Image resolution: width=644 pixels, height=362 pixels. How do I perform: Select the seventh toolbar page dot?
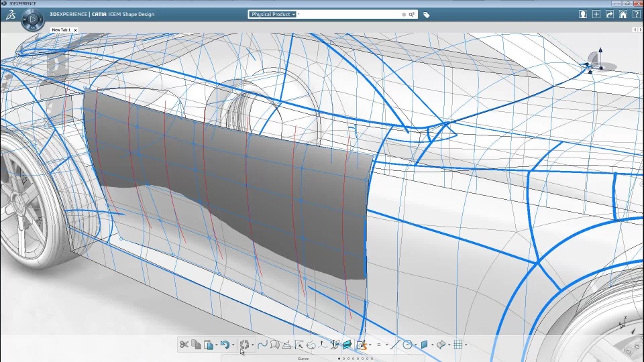pyautogui.click(x=367, y=358)
